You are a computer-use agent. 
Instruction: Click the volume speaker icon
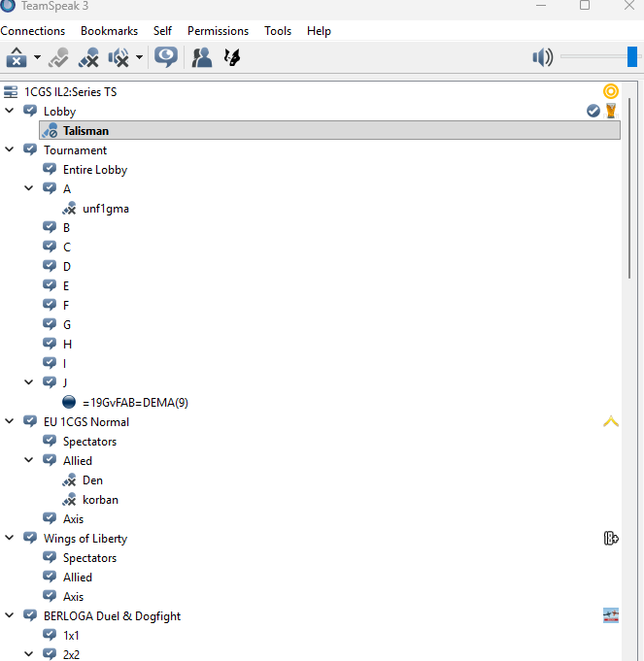(543, 57)
